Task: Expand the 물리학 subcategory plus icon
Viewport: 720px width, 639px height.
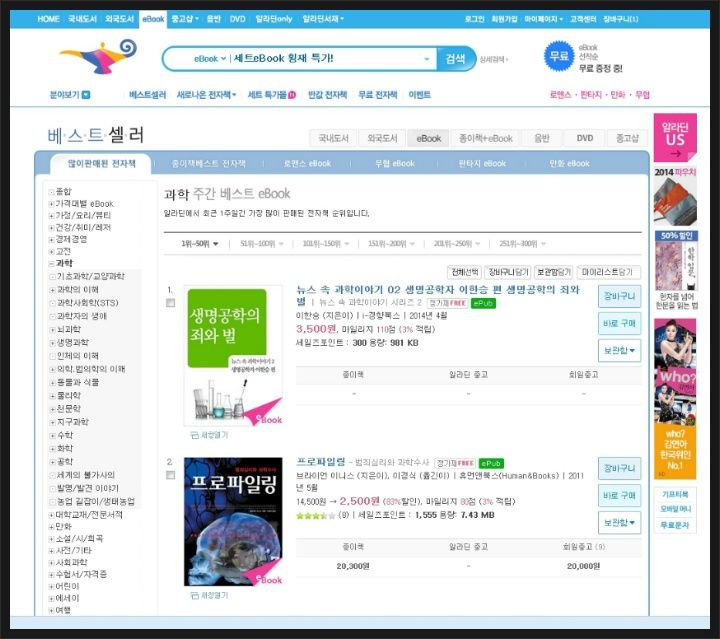Action: tap(52, 396)
